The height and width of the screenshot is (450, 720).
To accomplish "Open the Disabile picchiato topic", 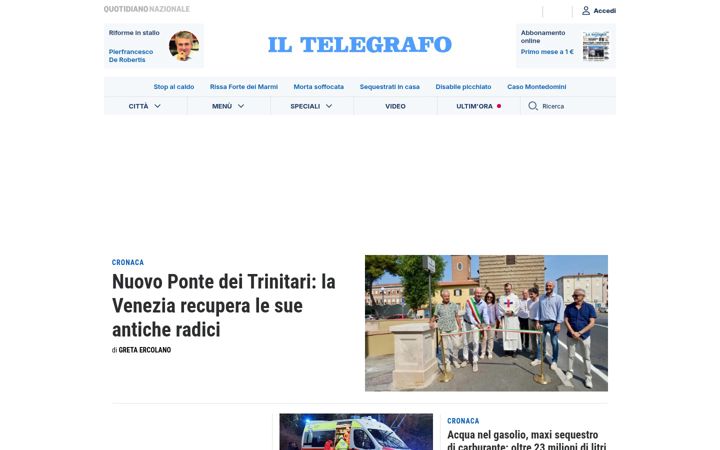I will tap(463, 87).
